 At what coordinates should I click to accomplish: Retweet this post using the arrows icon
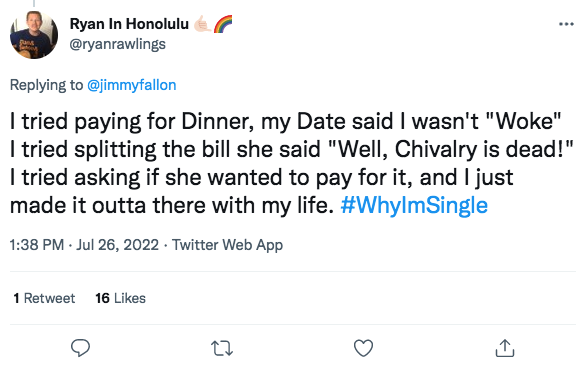[222, 348]
